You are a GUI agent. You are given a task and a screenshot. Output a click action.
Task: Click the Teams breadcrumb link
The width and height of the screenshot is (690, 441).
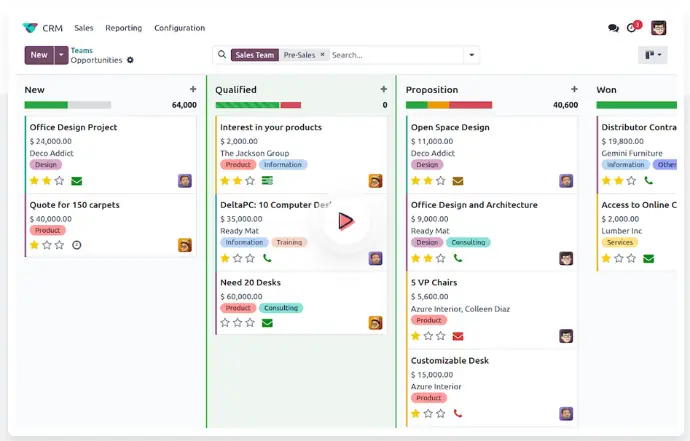pos(82,50)
